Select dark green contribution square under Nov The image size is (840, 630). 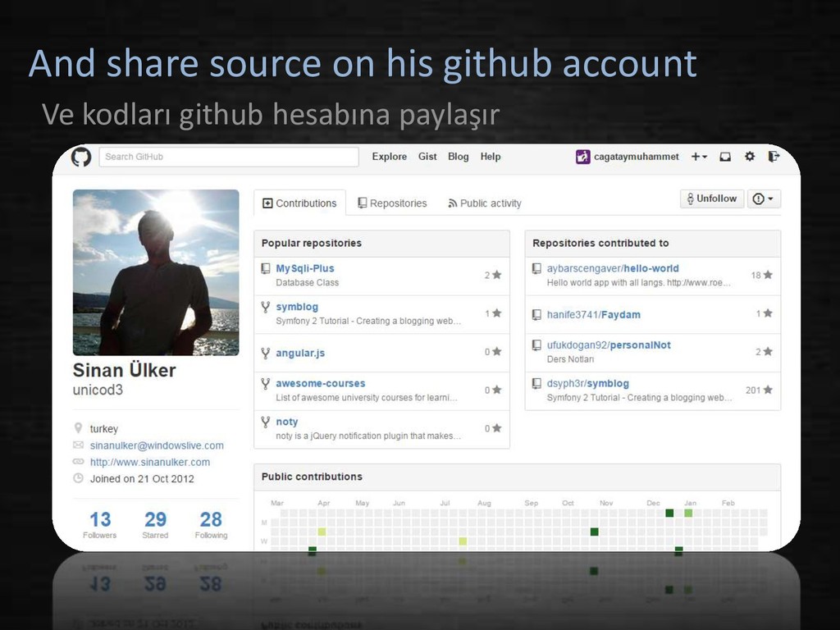tap(594, 532)
